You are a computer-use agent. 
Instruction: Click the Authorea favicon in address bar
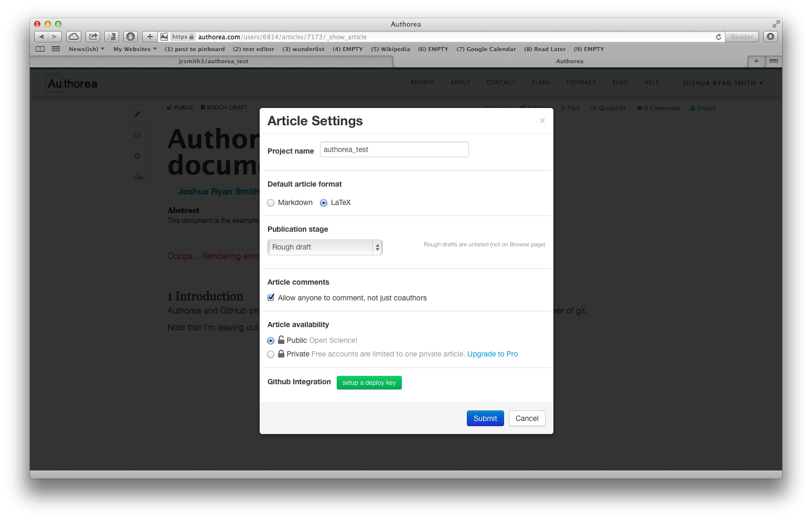[x=164, y=37]
